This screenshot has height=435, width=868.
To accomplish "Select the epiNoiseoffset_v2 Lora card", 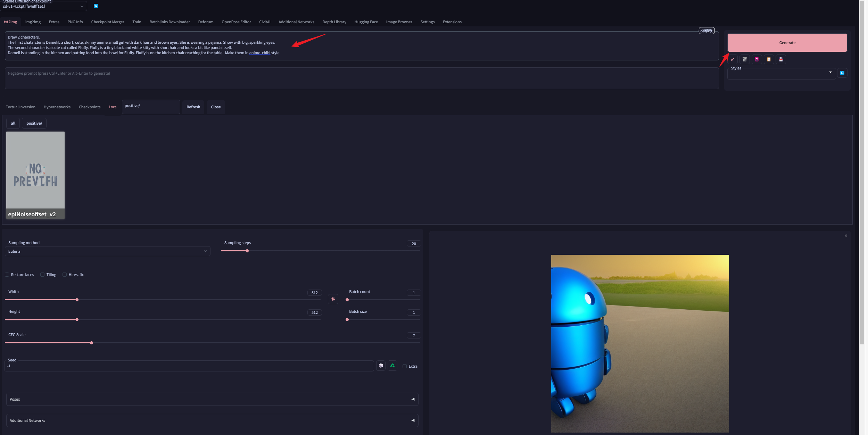I will [x=35, y=175].
